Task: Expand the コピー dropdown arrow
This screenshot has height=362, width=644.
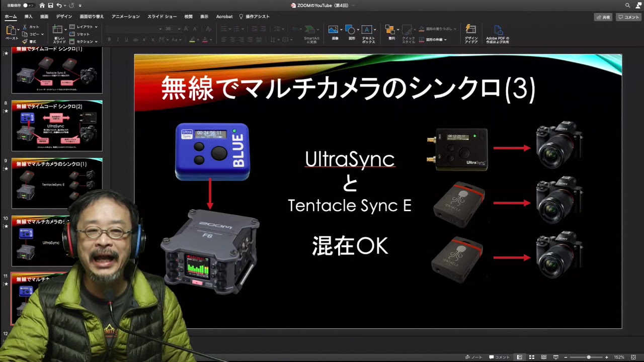Action: point(42,34)
